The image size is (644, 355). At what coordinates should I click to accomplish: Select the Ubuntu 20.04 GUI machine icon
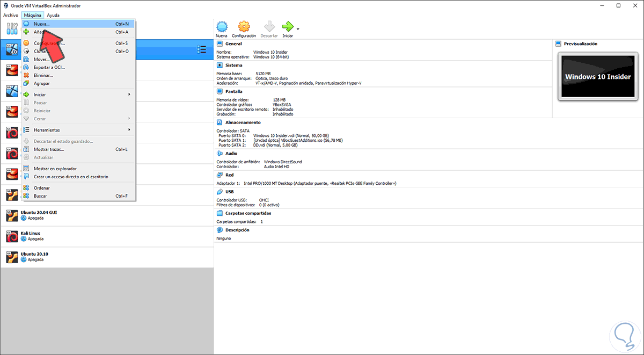coord(12,215)
